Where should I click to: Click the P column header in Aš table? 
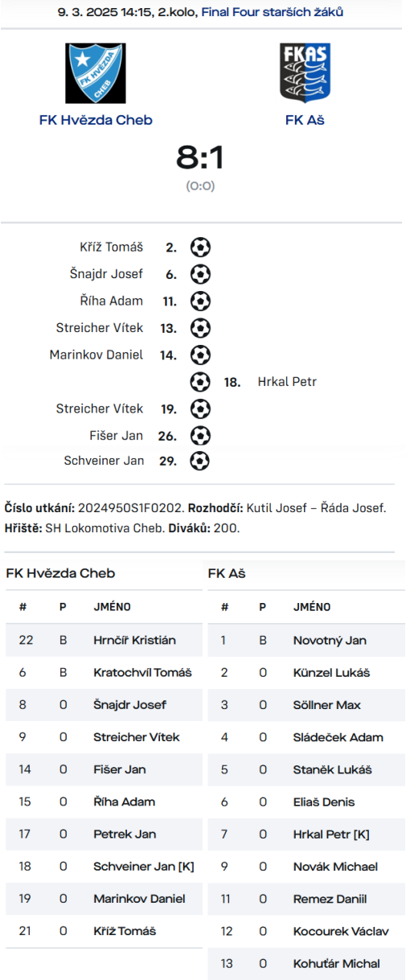[262, 607]
